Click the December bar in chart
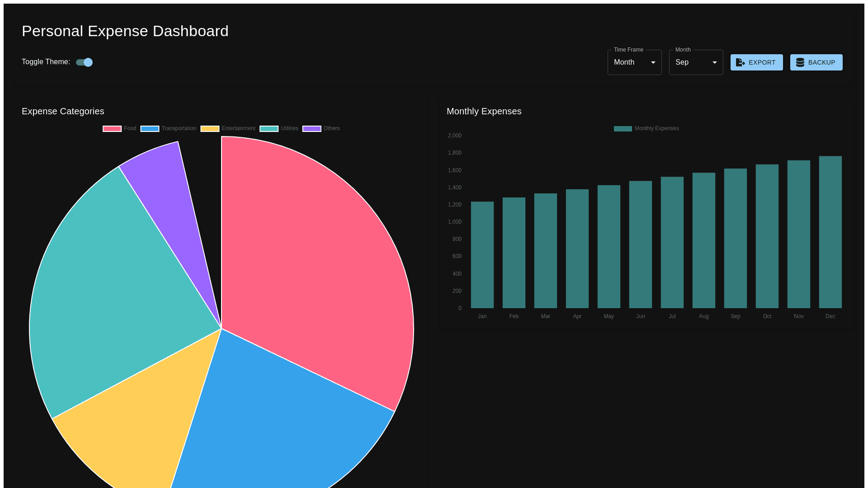The height and width of the screenshot is (488, 868). [830, 233]
